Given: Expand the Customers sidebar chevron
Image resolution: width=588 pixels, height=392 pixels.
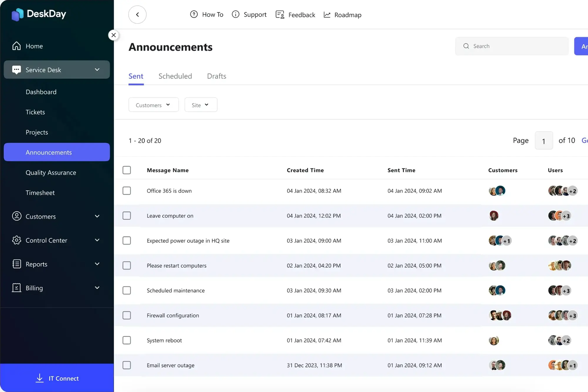Looking at the screenshot, I should [97, 216].
